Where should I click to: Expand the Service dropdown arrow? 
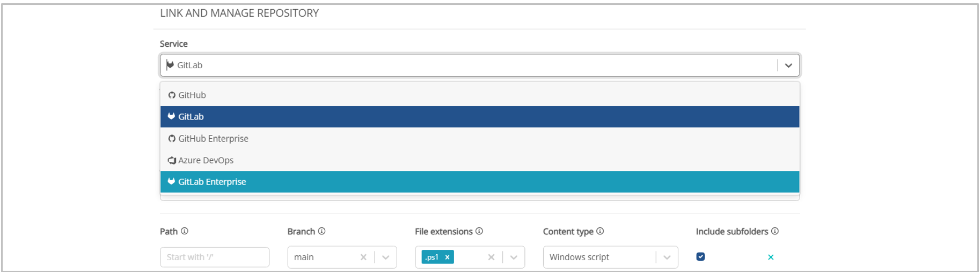(x=788, y=65)
